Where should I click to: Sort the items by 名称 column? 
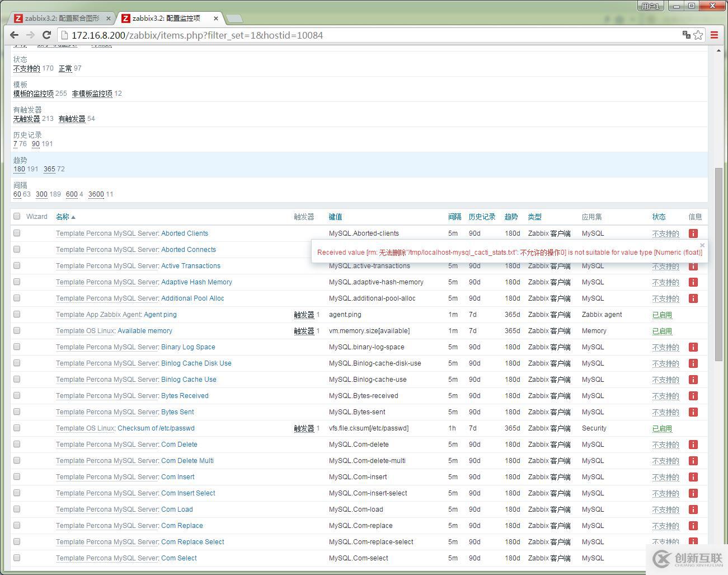(63, 216)
